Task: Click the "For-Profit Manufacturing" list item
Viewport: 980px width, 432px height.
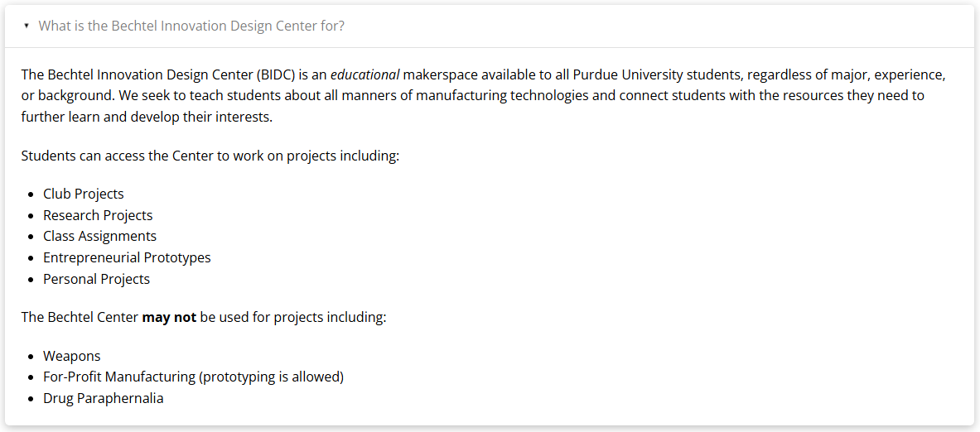Action: [x=119, y=377]
